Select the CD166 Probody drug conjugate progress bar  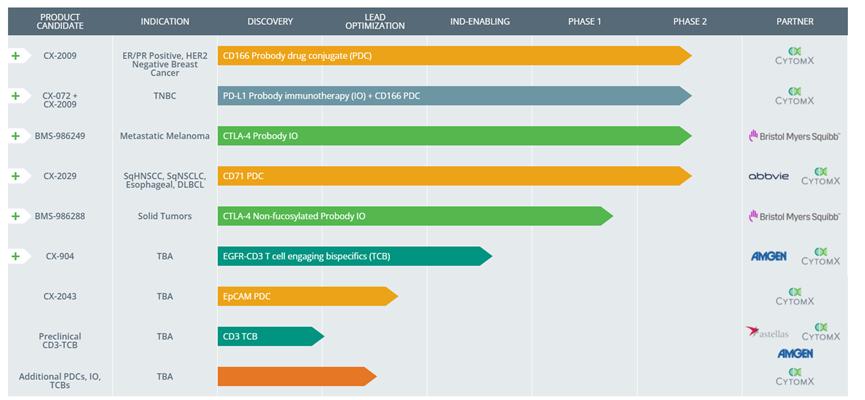[x=455, y=56]
